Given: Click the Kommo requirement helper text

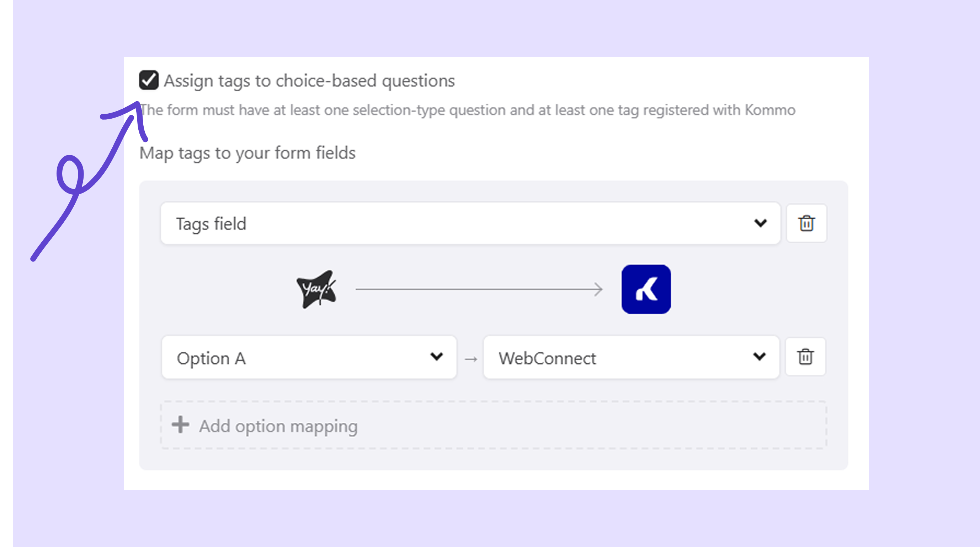Looking at the screenshot, I should [468, 110].
